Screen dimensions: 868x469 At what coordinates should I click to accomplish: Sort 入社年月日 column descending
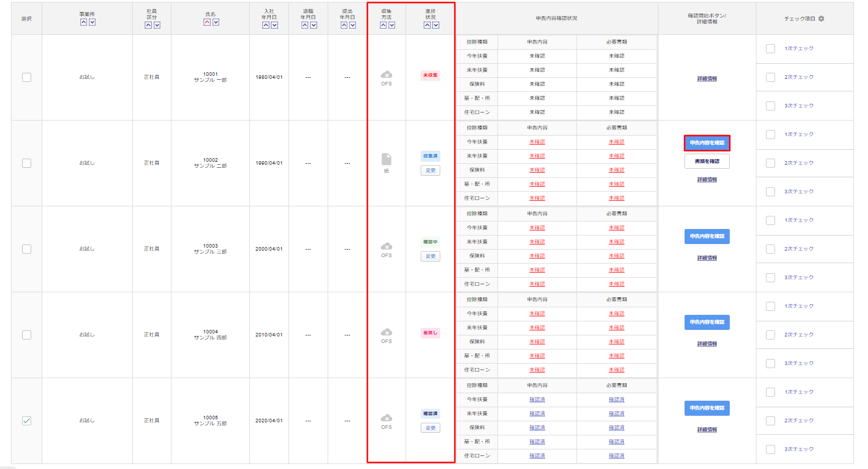coord(274,25)
